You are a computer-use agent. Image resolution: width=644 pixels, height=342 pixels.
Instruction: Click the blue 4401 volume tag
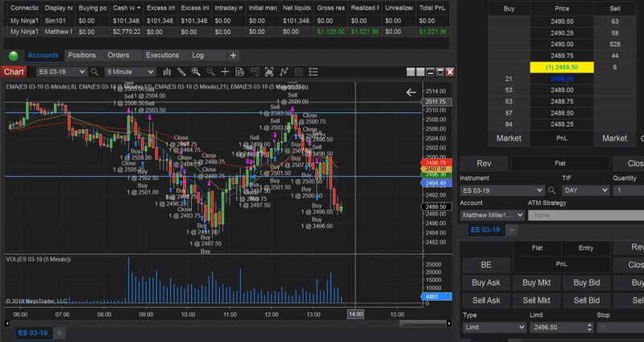[436, 296]
